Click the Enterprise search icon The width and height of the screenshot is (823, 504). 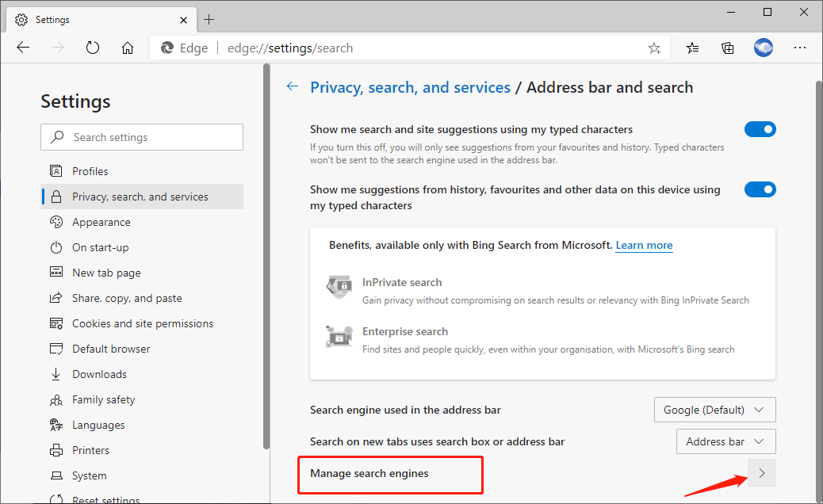(x=339, y=336)
